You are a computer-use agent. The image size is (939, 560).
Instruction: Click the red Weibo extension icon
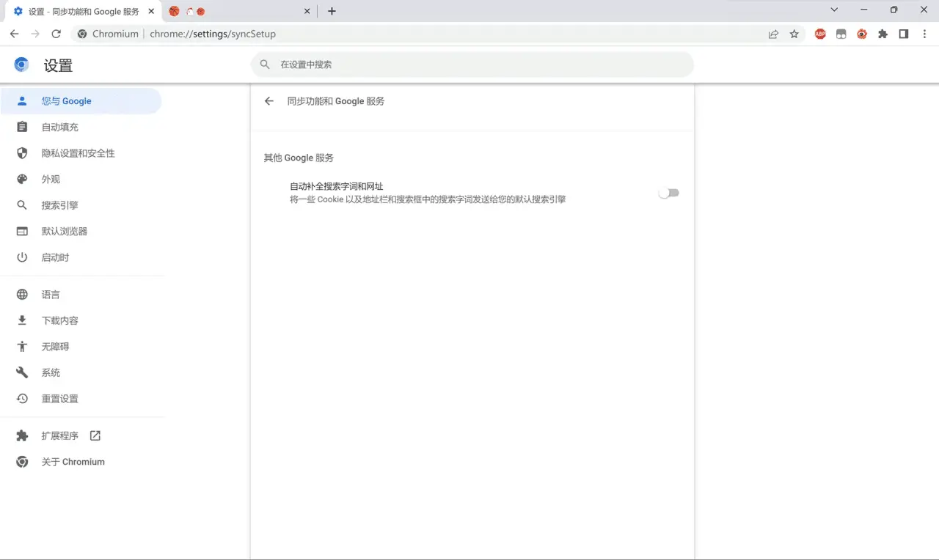pos(862,34)
